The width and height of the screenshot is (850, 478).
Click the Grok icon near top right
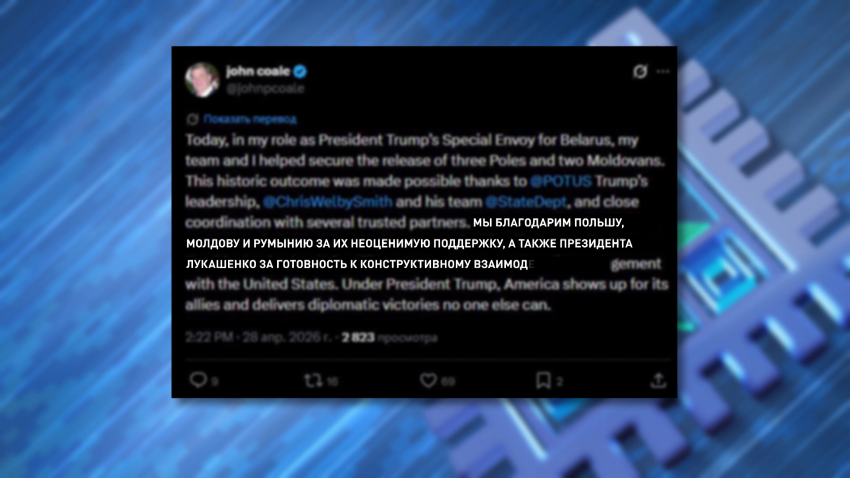click(640, 72)
